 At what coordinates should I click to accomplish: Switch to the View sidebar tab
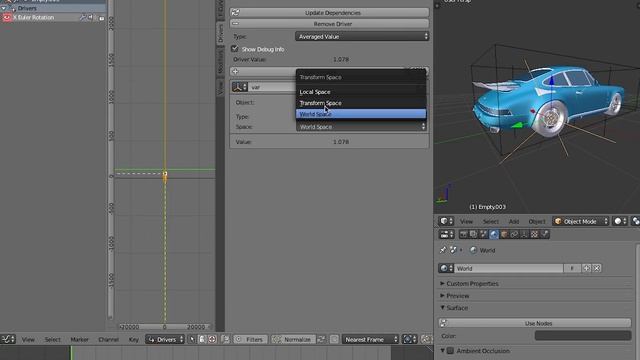coord(220,87)
